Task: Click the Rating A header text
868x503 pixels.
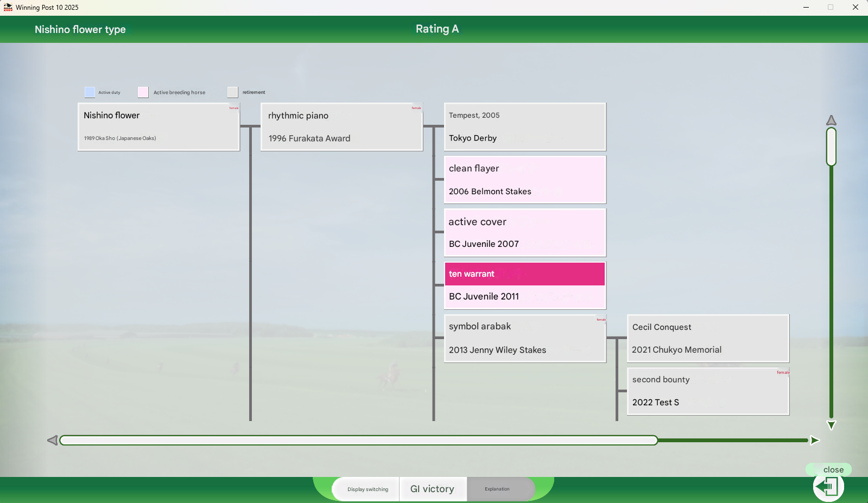Action: pyautogui.click(x=437, y=29)
